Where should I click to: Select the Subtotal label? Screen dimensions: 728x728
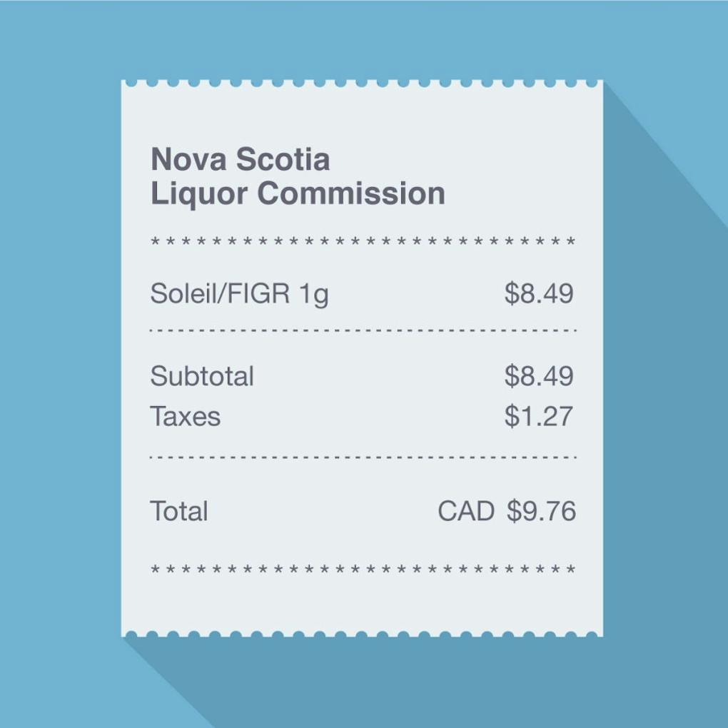(x=202, y=376)
